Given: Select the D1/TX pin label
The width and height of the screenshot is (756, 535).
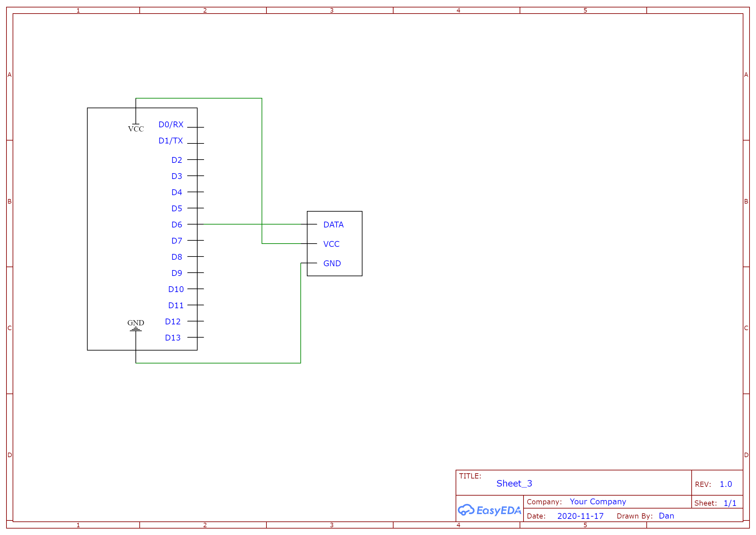Looking at the screenshot, I should tap(170, 141).
